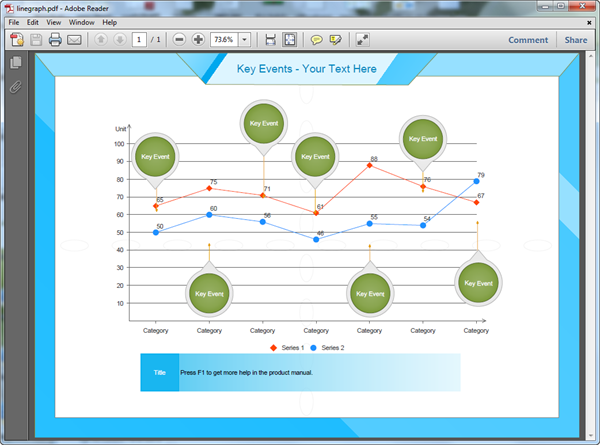This screenshot has width=600, height=445.
Task: Click the page number input field
Action: [139, 39]
